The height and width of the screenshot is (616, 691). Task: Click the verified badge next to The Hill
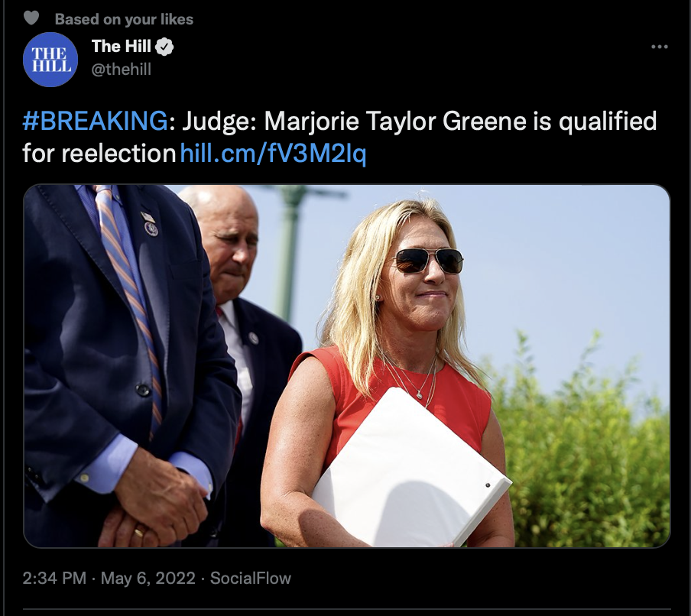(x=164, y=47)
